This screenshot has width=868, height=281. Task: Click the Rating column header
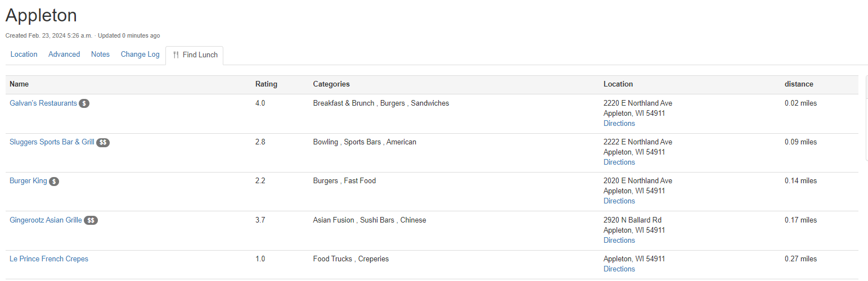pos(266,84)
